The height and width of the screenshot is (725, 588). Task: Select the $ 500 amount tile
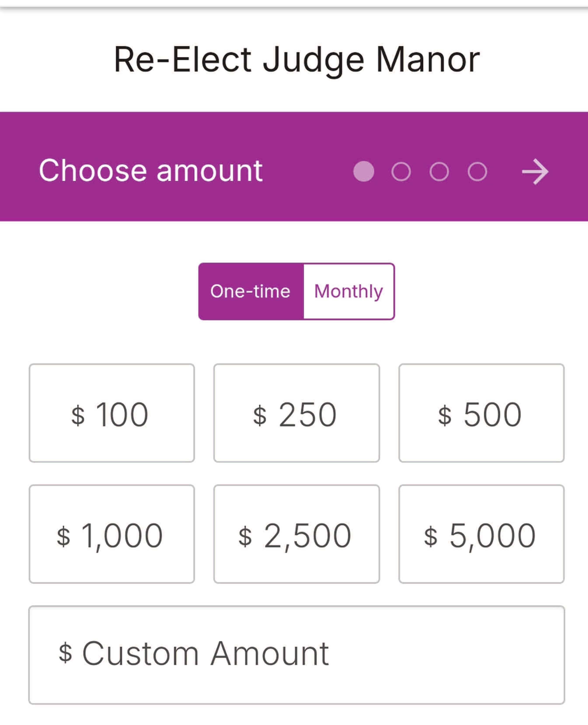[x=481, y=413]
